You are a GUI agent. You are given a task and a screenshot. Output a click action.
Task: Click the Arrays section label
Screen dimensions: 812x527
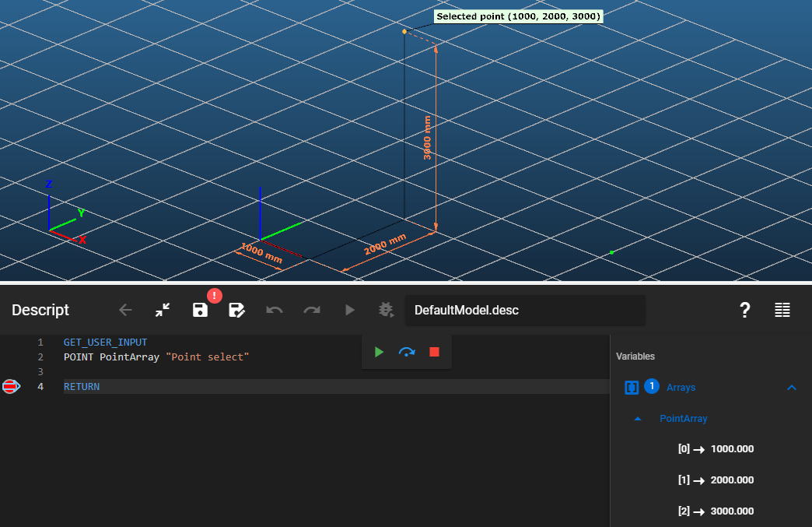(681, 388)
